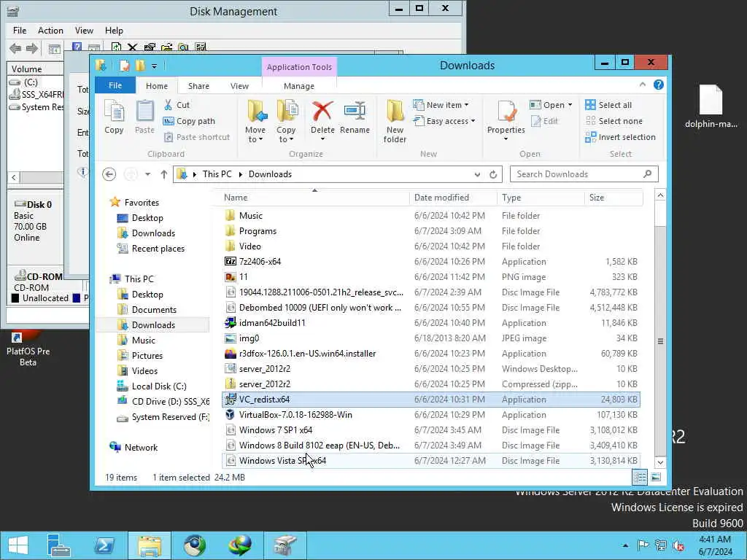Open the File tab in Explorer
Screen dimensions: 747x560
(x=115, y=86)
